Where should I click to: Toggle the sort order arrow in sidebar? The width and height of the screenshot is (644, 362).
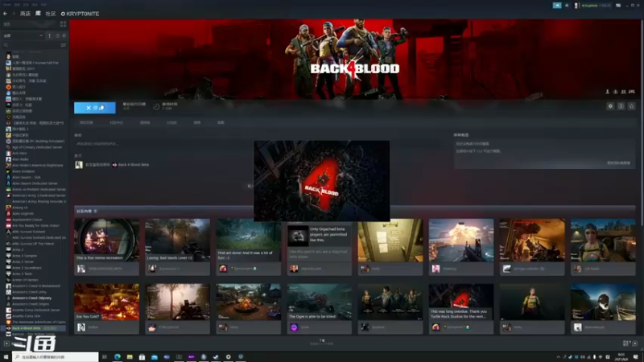(x=49, y=35)
